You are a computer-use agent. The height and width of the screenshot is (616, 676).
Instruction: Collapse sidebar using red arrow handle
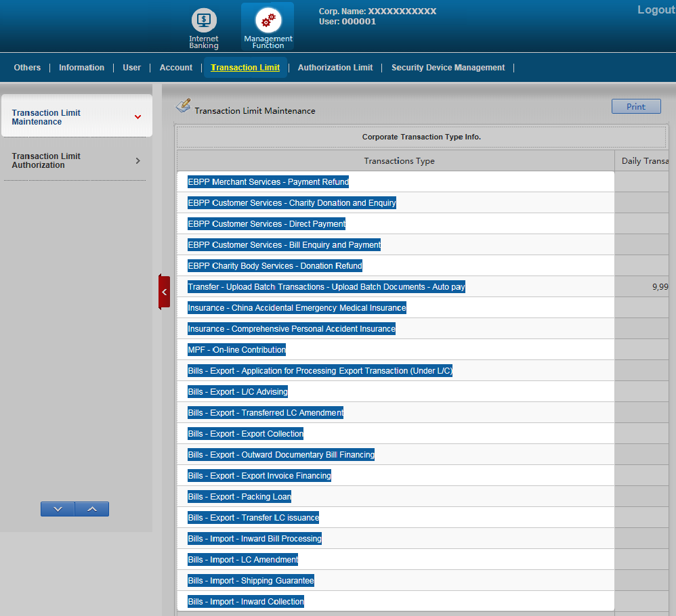coord(164,292)
